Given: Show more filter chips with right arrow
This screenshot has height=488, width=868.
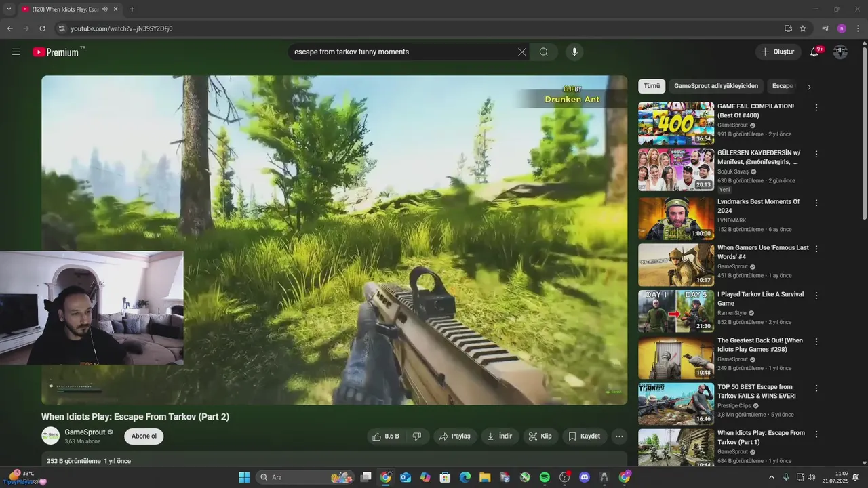Looking at the screenshot, I should pyautogui.click(x=808, y=87).
